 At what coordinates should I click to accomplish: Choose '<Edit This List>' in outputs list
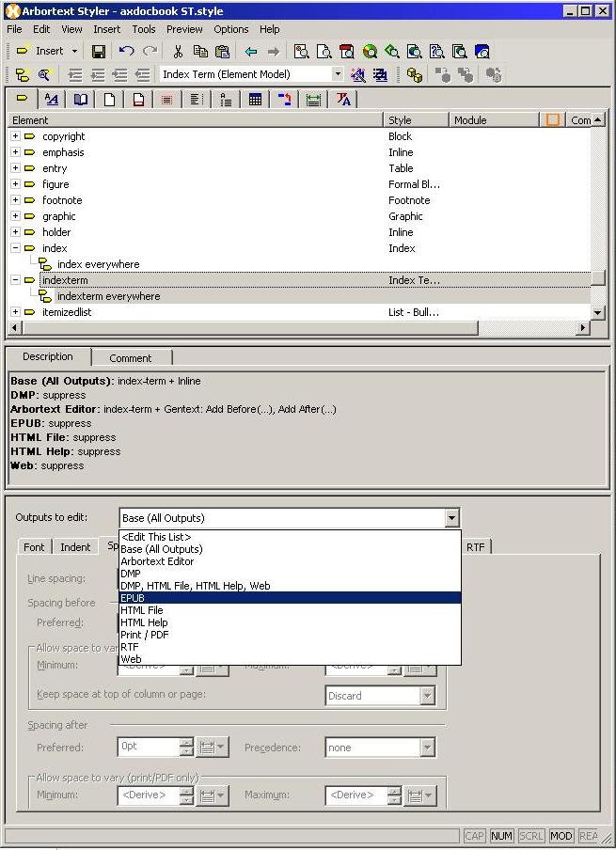(290, 537)
